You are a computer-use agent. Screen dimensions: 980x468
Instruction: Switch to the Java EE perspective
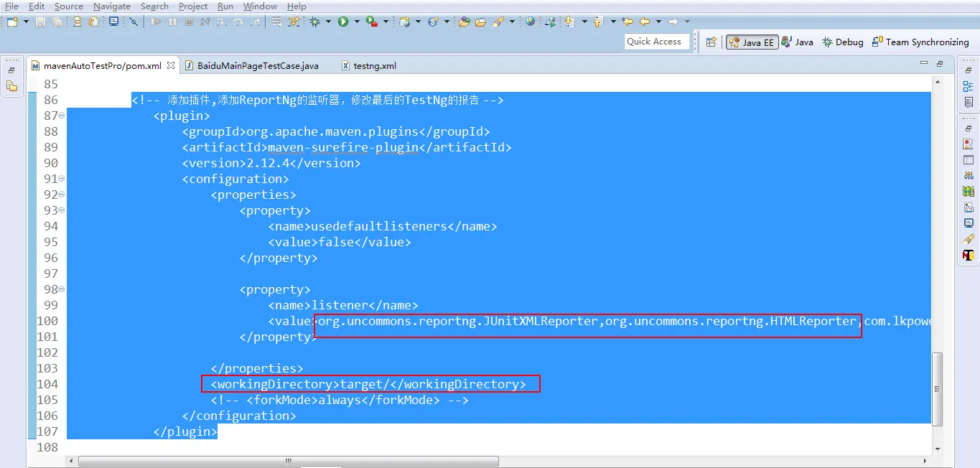tap(752, 42)
